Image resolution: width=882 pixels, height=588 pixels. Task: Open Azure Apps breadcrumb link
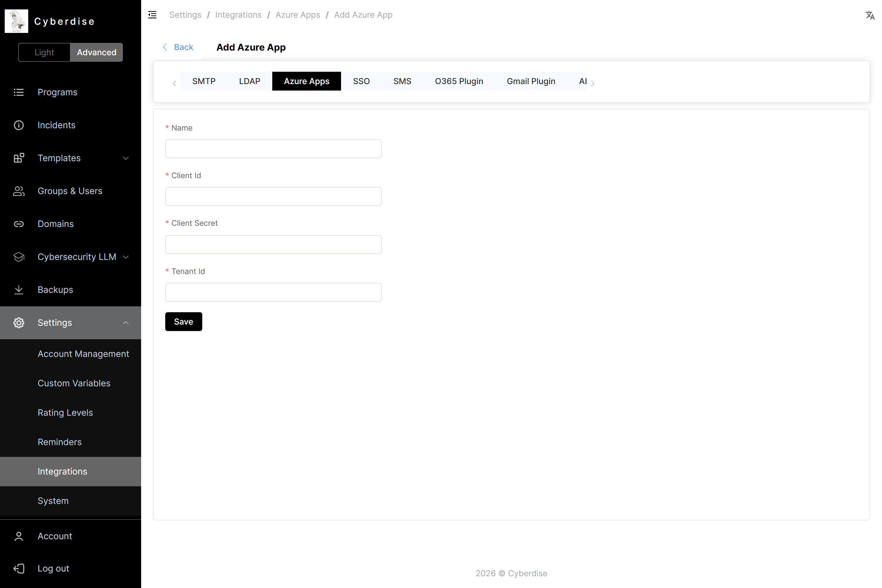click(x=298, y=15)
